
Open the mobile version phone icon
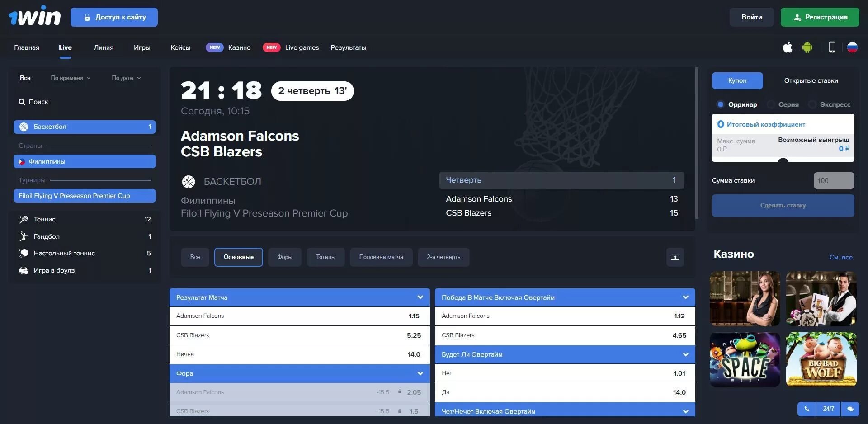832,47
